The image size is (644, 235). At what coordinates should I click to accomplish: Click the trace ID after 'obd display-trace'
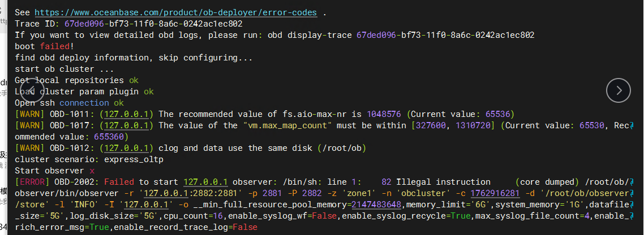(445, 35)
